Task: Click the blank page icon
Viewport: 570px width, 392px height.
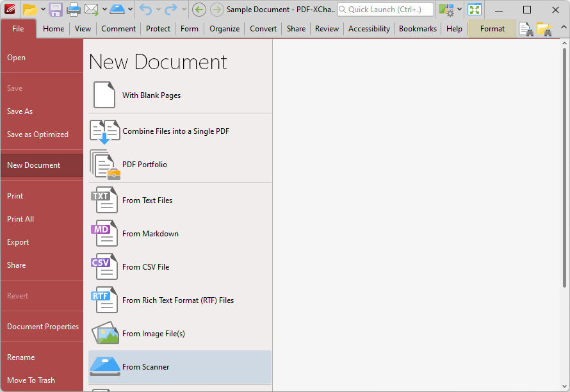Action: point(104,95)
